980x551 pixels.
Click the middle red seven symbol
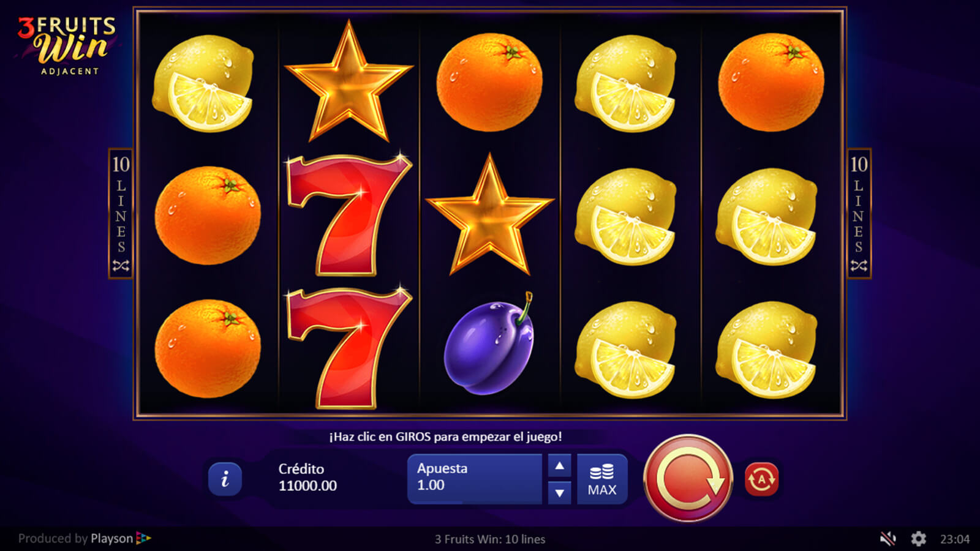pos(348,214)
